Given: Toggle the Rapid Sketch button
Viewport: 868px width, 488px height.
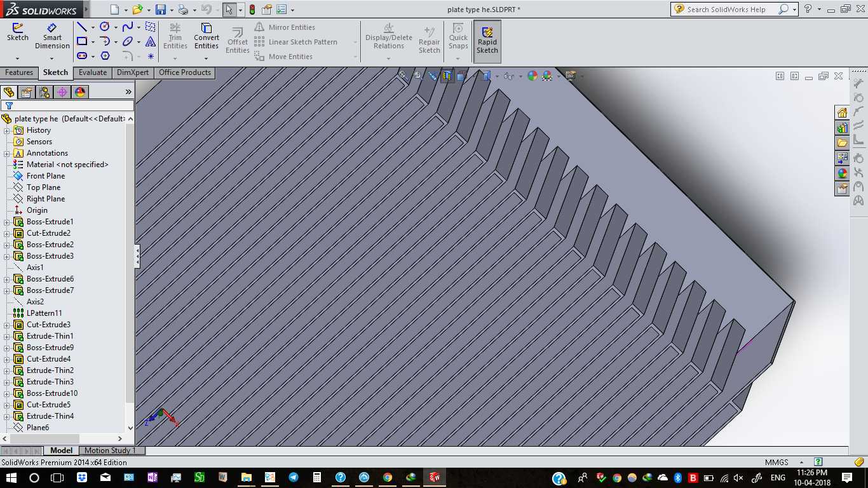Looking at the screenshot, I should click(487, 41).
